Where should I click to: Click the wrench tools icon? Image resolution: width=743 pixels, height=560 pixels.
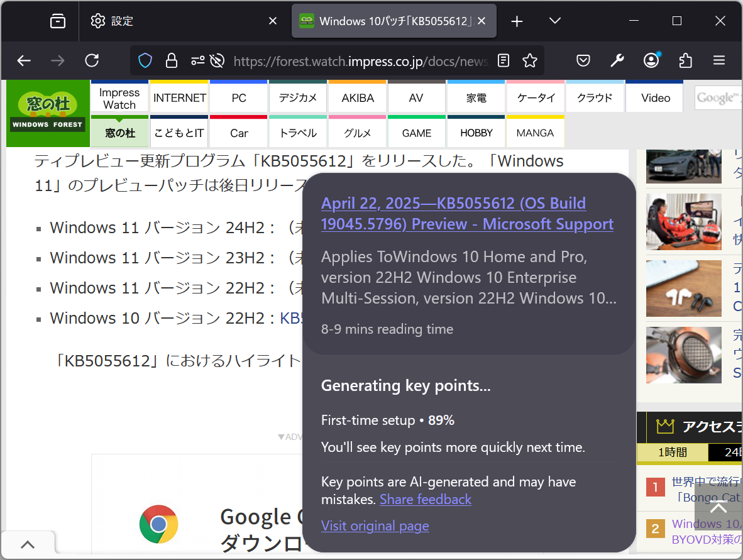click(x=617, y=60)
